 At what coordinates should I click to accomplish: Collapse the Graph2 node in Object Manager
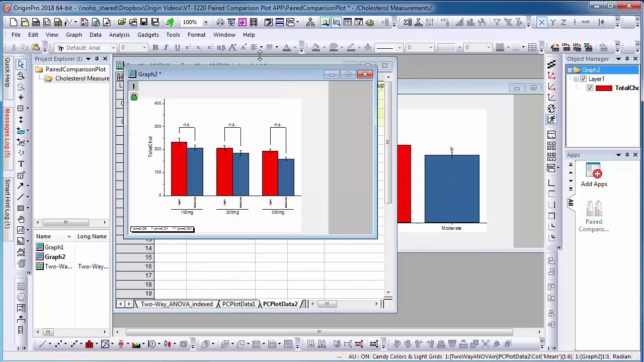point(570,70)
